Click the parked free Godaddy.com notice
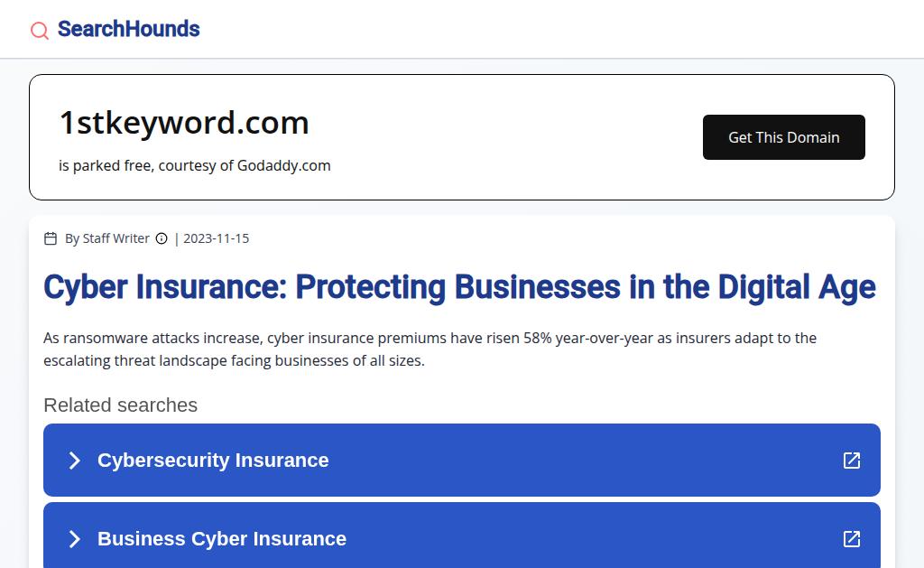Image resolution: width=924 pixels, height=568 pixels. (195, 165)
